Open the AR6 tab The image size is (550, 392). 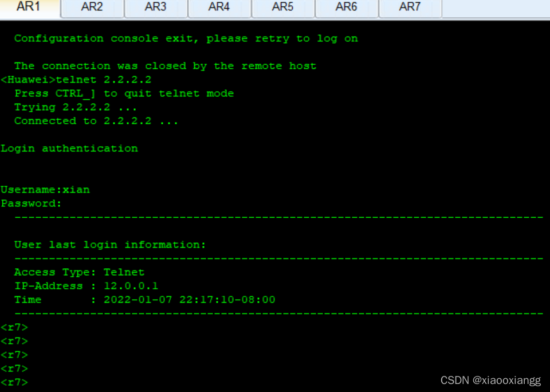click(x=346, y=7)
